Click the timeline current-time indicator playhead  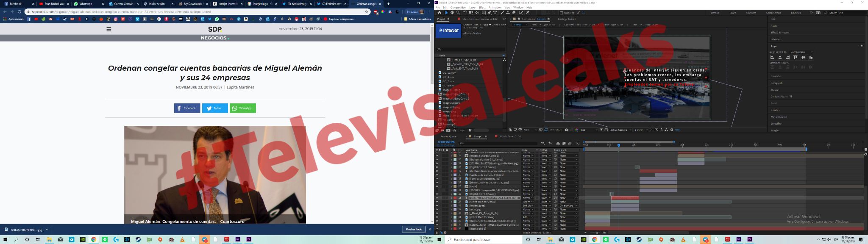619,145
